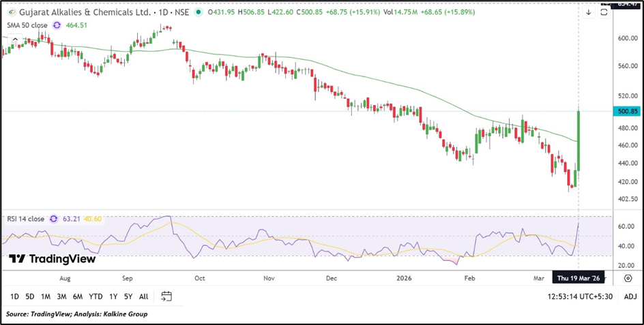
Task: Open chart settings gear on time axis
Action: (x=627, y=278)
